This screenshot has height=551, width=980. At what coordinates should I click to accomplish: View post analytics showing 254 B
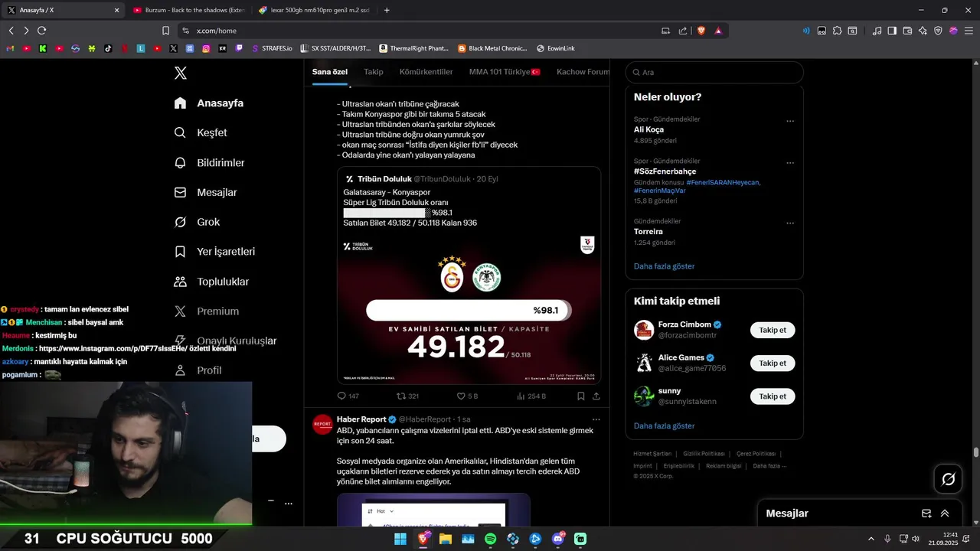(531, 396)
